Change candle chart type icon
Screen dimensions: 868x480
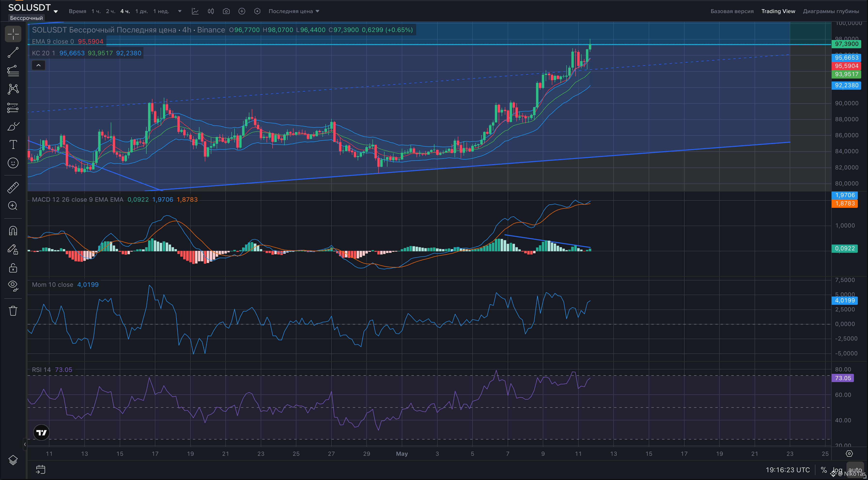(211, 11)
